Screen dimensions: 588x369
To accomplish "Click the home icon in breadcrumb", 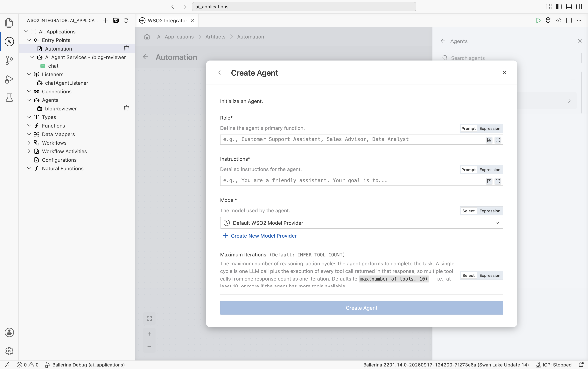I will coord(147,37).
